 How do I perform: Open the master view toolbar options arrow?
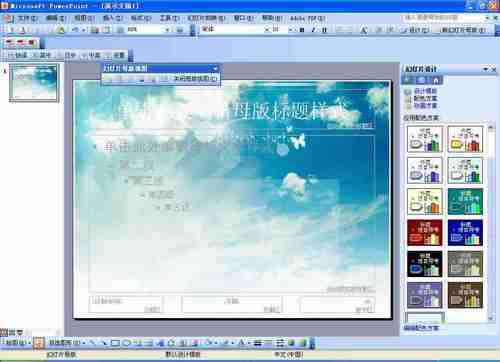[216, 68]
